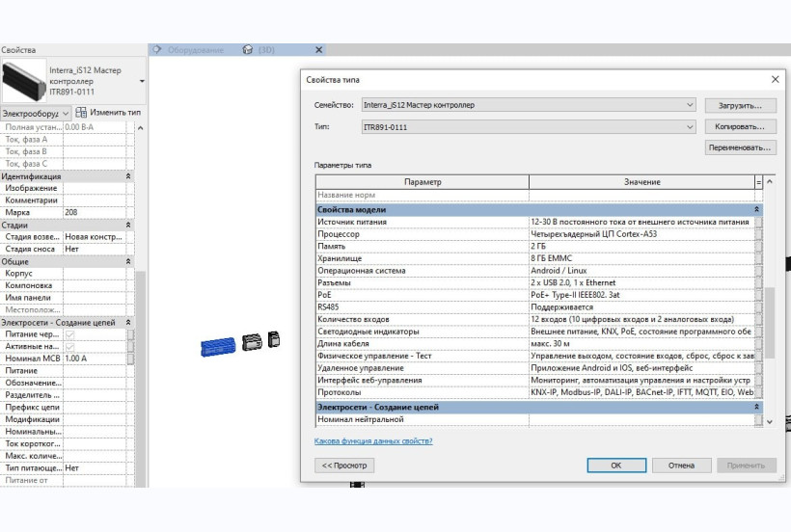Click the Номинал МСВ value 1.00 A
The height and width of the screenshot is (532, 791).
[x=95, y=359]
